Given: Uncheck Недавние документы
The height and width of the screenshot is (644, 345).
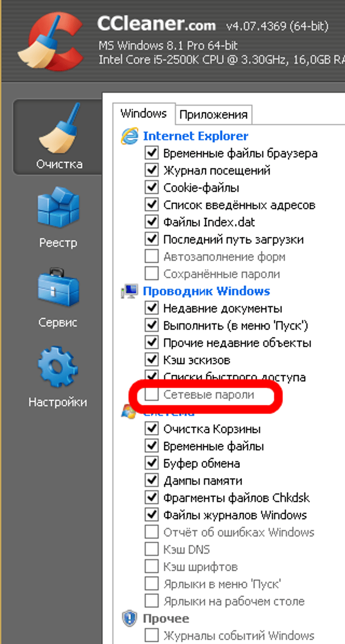Looking at the screenshot, I should [x=152, y=308].
